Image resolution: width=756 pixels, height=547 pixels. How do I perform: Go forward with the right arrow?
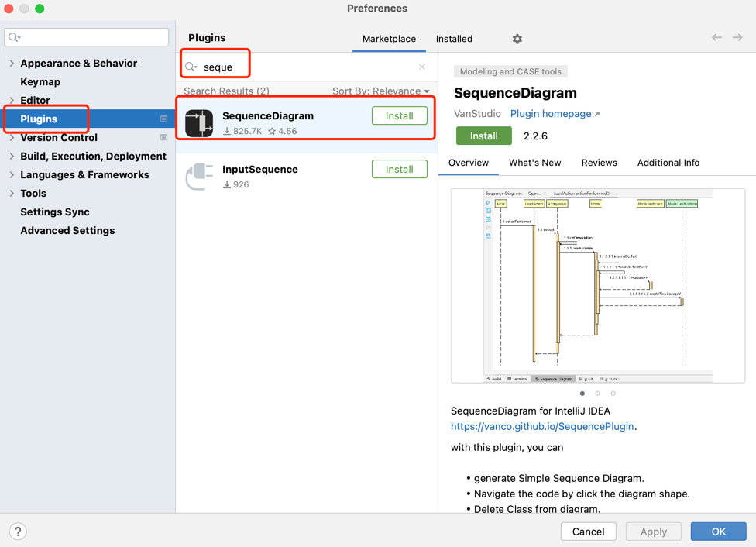tap(737, 38)
